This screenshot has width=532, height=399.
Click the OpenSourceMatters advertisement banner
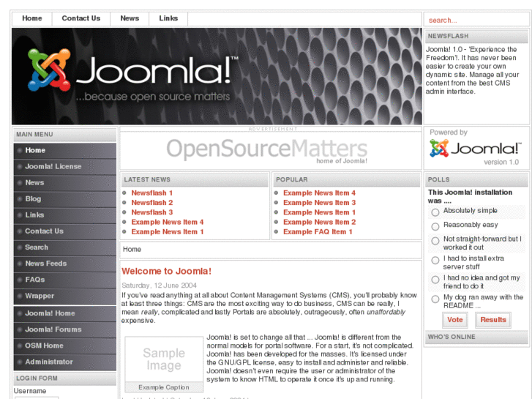click(x=266, y=151)
